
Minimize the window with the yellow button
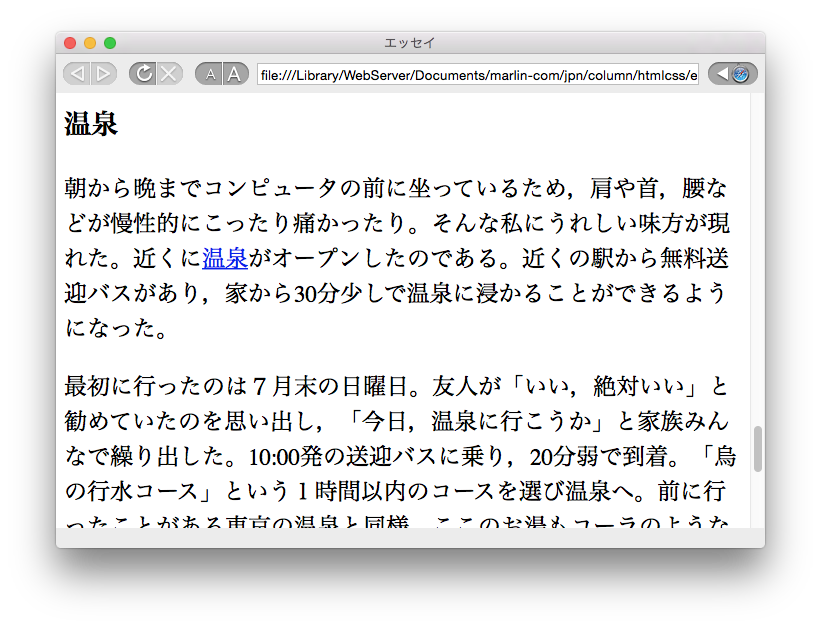click(90, 43)
